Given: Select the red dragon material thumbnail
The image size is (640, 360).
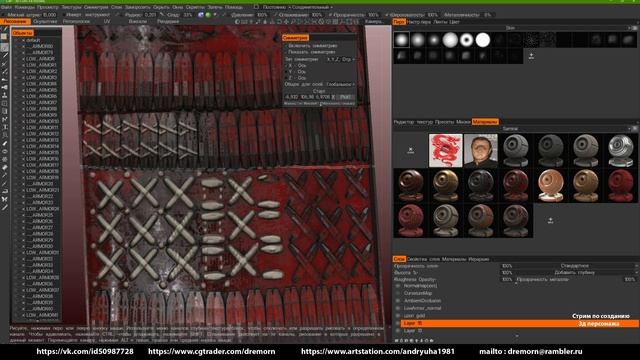Looking at the screenshot, I should pos(446,150).
